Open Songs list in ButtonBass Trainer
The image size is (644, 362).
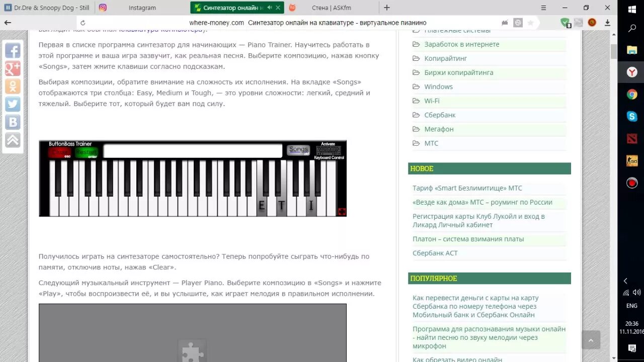click(298, 150)
